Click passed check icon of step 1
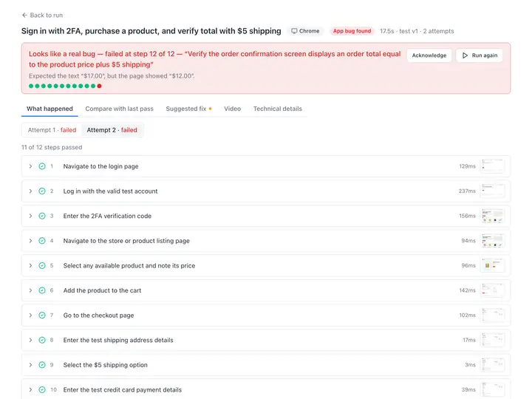 [x=42, y=166]
